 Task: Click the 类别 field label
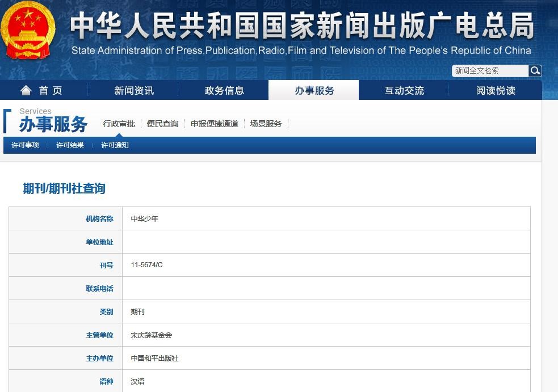point(106,312)
